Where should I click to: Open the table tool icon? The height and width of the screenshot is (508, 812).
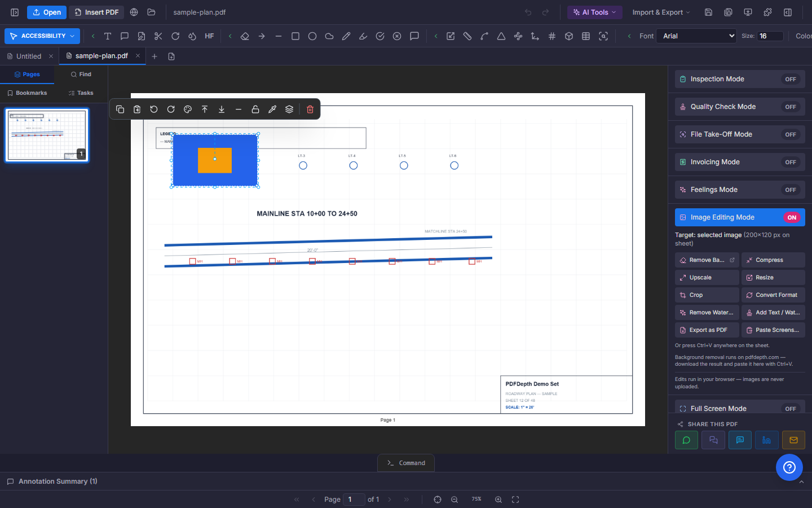[x=586, y=36]
